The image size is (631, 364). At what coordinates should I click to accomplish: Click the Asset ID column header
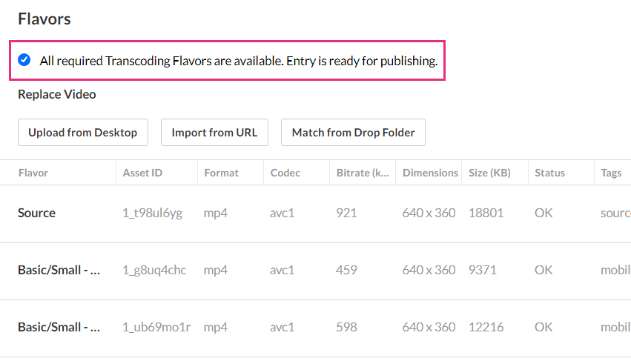tap(142, 173)
